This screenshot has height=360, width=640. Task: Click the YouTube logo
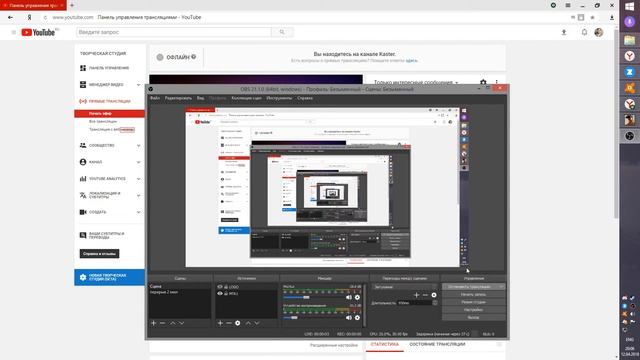38,32
